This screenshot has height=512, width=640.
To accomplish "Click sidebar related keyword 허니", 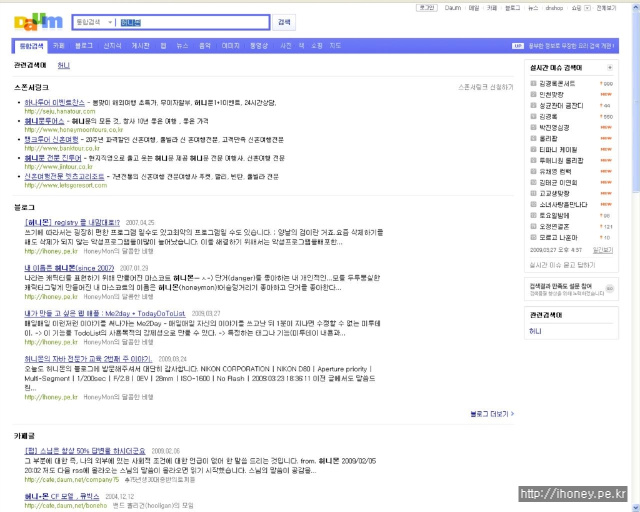I will pyautogui.click(x=535, y=331).
